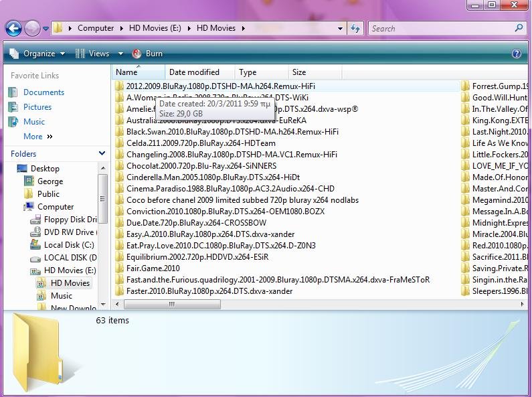Open the Views dropdown arrow
Viewport: 532px width, 397px height.
click(120, 54)
